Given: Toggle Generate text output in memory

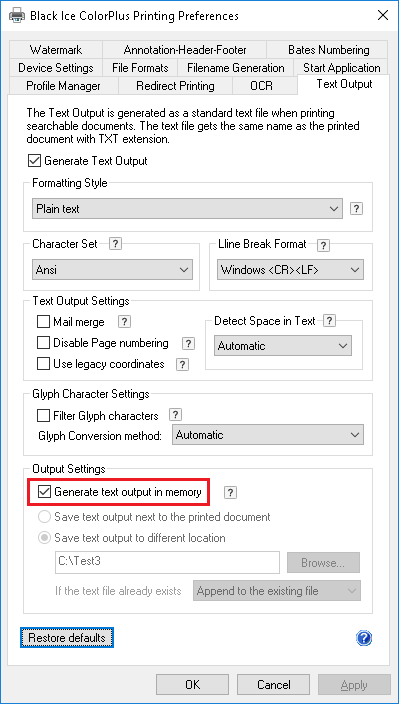Looking at the screenshot, I should tap(44, 493).
